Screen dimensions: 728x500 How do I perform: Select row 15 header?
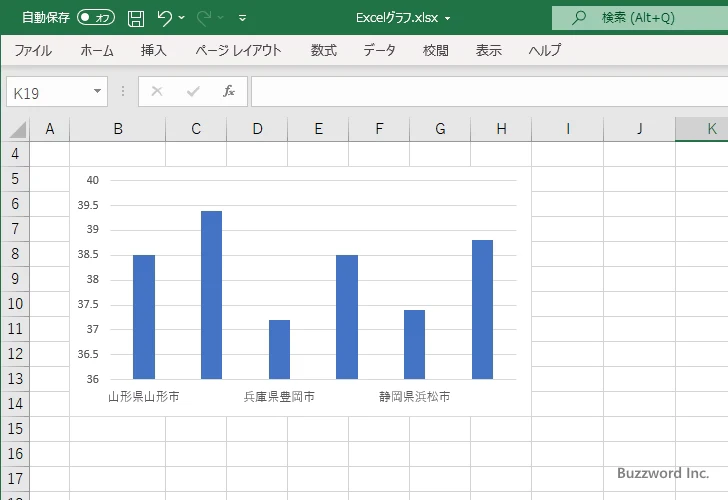point(15,429)
